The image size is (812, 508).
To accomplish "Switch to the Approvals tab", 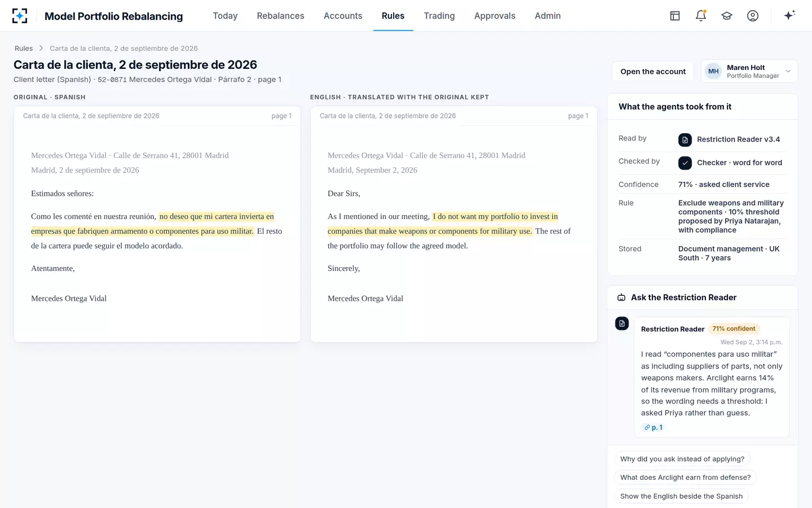I will 495,16.
